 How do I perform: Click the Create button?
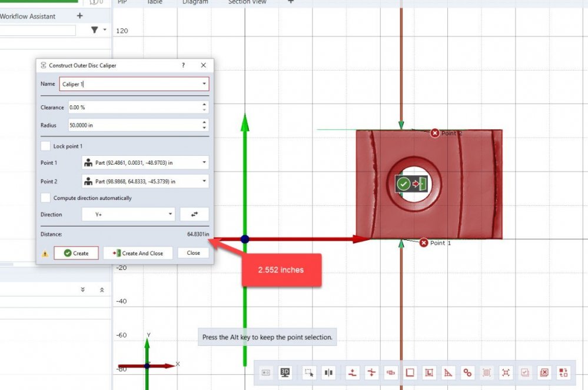coord(76,253)
